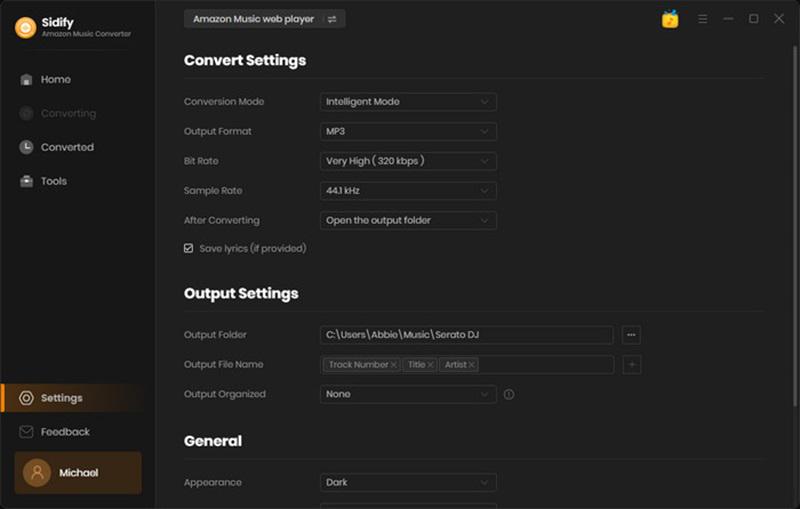
Task: Minimize the Sidify window
Action: pyautogui.click(x=728, y=19)
